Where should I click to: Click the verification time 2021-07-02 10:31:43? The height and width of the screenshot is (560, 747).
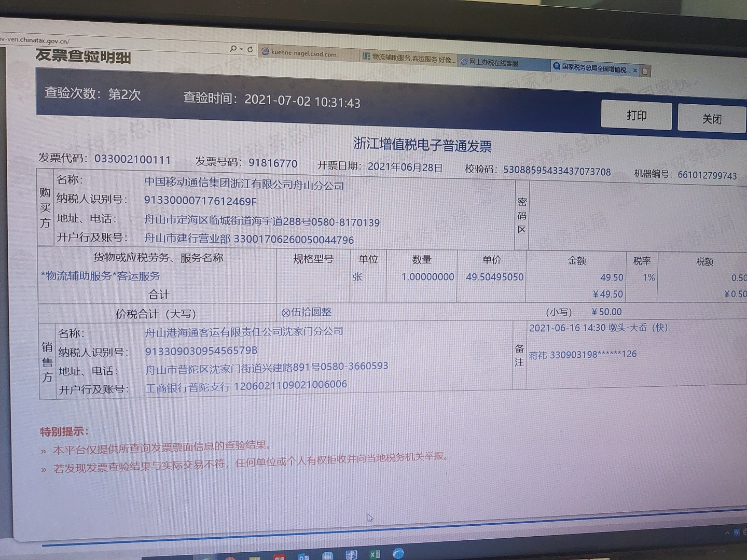click(302, 101)
